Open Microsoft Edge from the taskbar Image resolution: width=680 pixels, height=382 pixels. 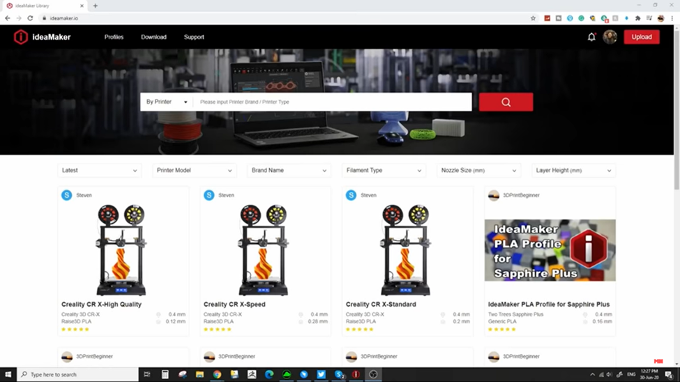[x=269, y=374]
